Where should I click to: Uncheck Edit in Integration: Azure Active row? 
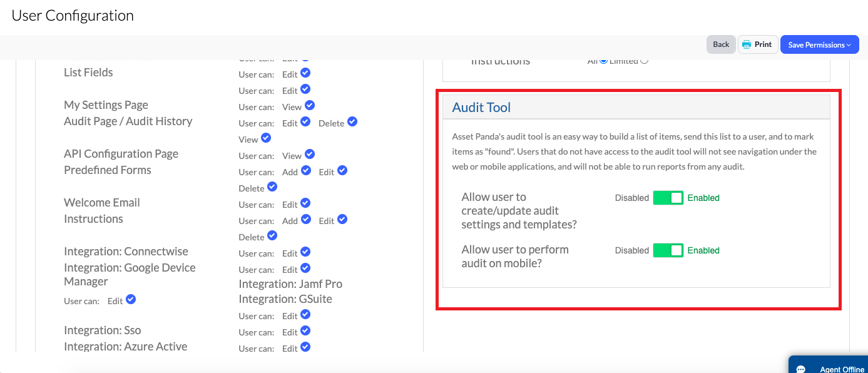coord(305,347)
